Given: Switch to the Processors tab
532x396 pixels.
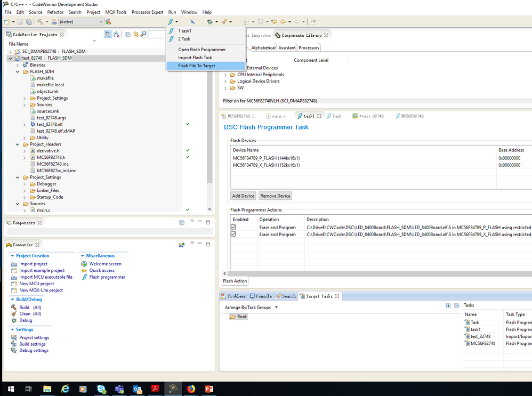Looking at the screenshot, I should [309, 48].
